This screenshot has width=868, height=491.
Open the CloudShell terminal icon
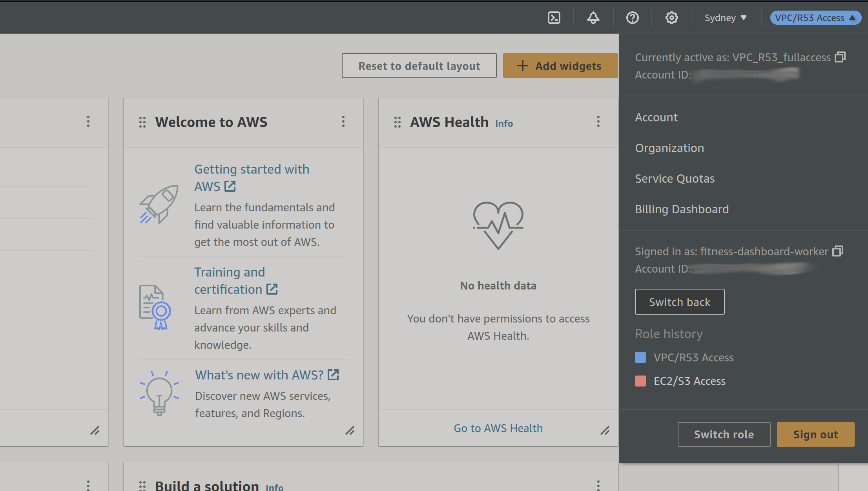point(554,18)
